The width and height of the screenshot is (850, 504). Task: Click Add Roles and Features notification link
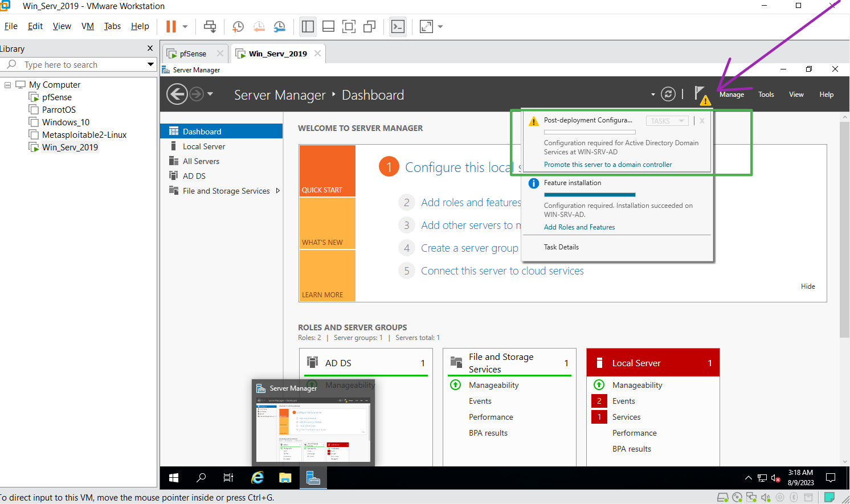tap(579, 227)
